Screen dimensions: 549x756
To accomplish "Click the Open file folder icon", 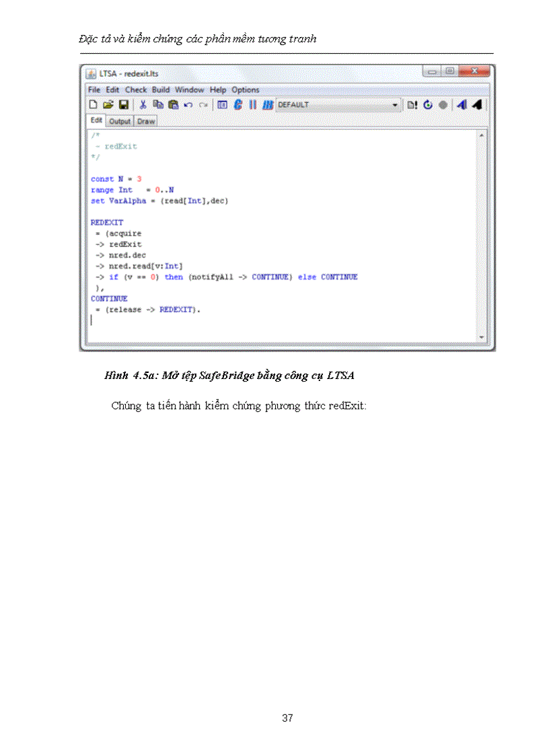I will 108,105.
